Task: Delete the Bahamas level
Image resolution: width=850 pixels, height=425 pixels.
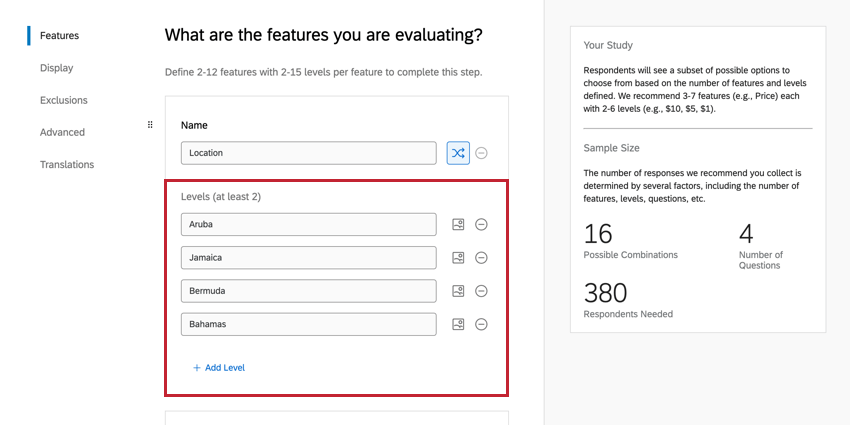Action: coord(481,324)
